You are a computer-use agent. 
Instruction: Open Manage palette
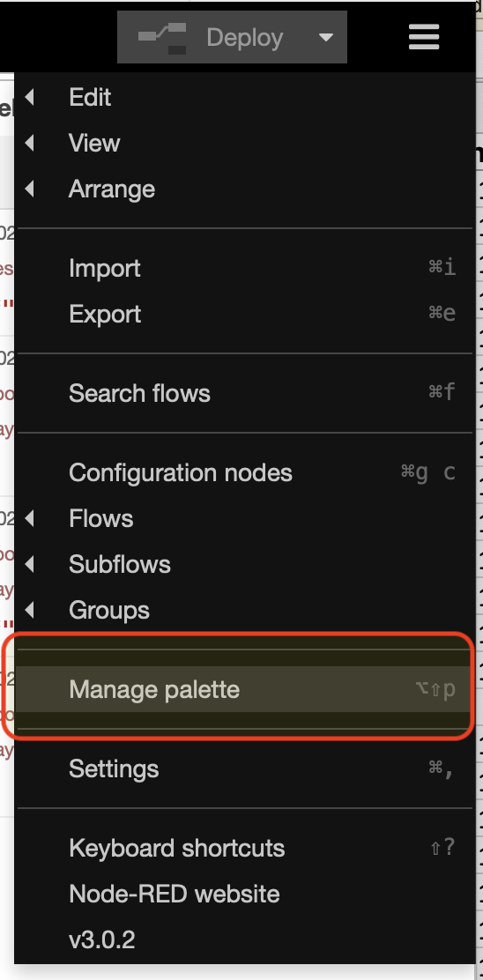click(x=243, y=689)
